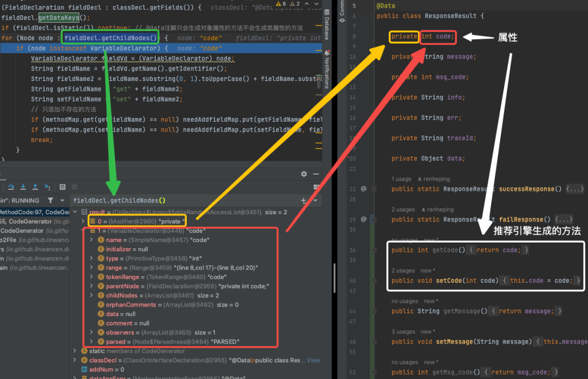Expand the childNodes ArrayList node
The height and width of the screenshot is (379, 588).
[x=91, y=295]
